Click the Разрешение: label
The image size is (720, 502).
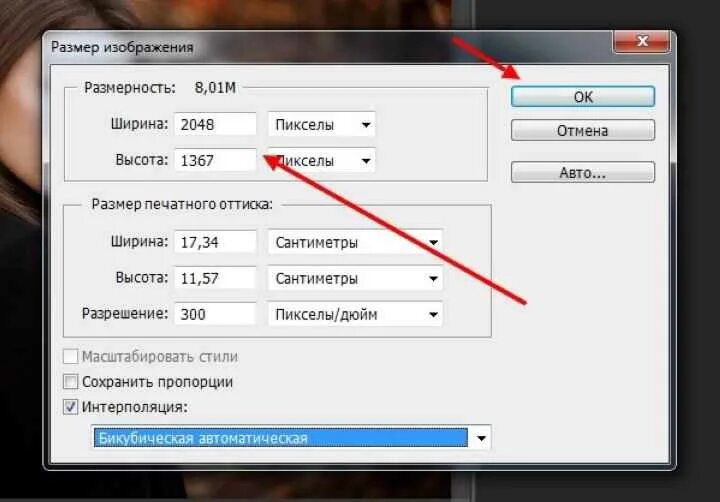pyautogui.click(x=125, y=314)
